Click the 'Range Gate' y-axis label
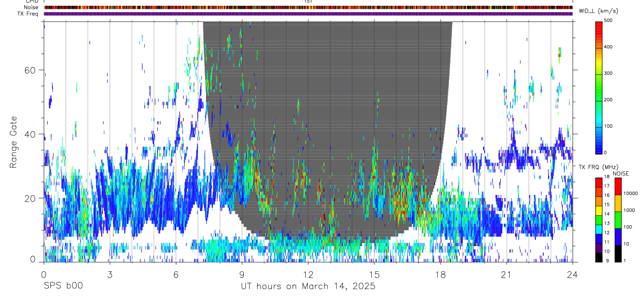The image size is (644, 297). [13, 142]
